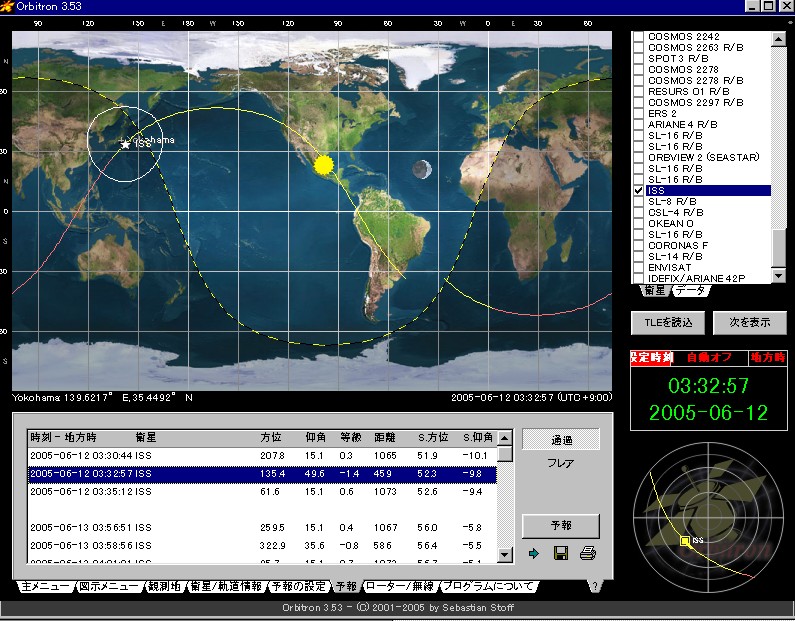Check the ENVISAT satellite checkbox
Viewport: 795px width, 621px height.
(x=639, y=268)
